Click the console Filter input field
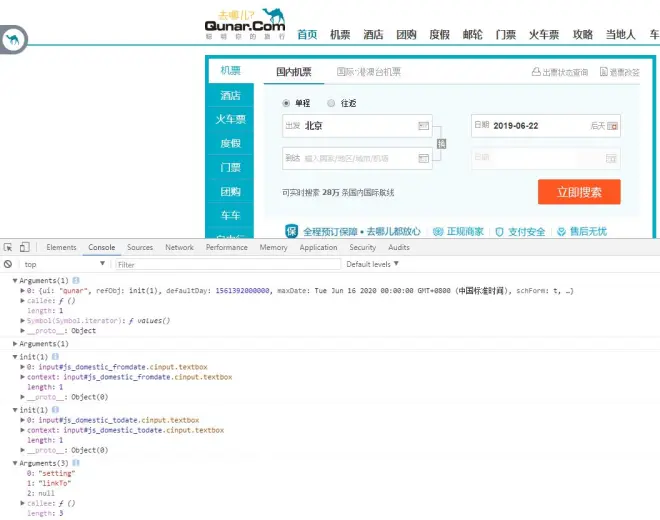This screenshot has height=520, width=660. [x=220, y=264]
